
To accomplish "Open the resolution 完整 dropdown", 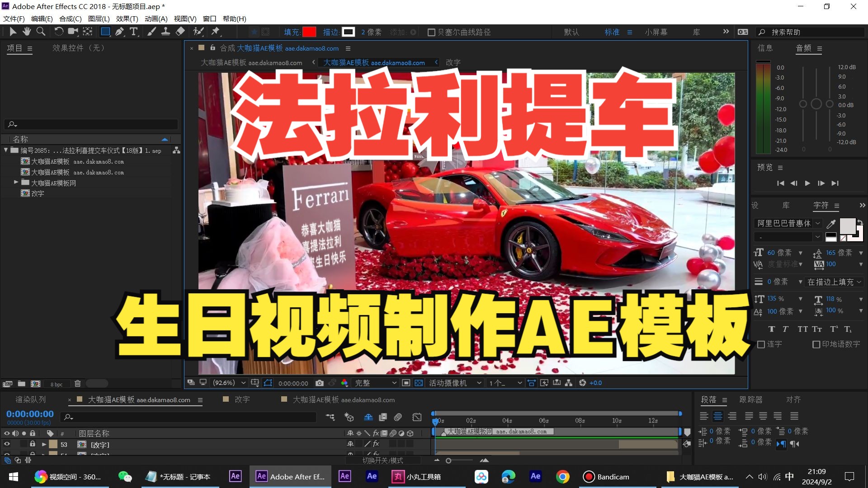I will pyautogui.click(x=375, y=383).
